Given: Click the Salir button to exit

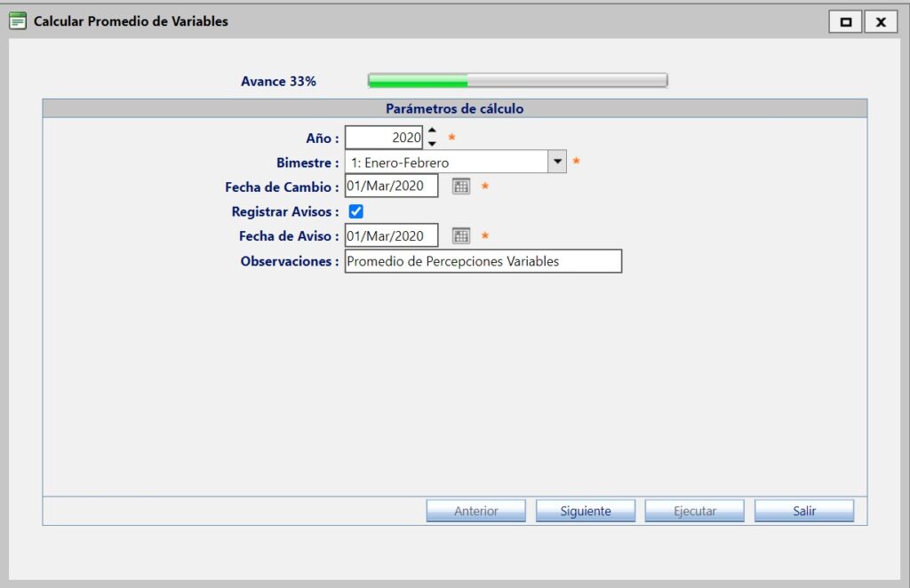Looking at the screenshot, I should (803, 511).
